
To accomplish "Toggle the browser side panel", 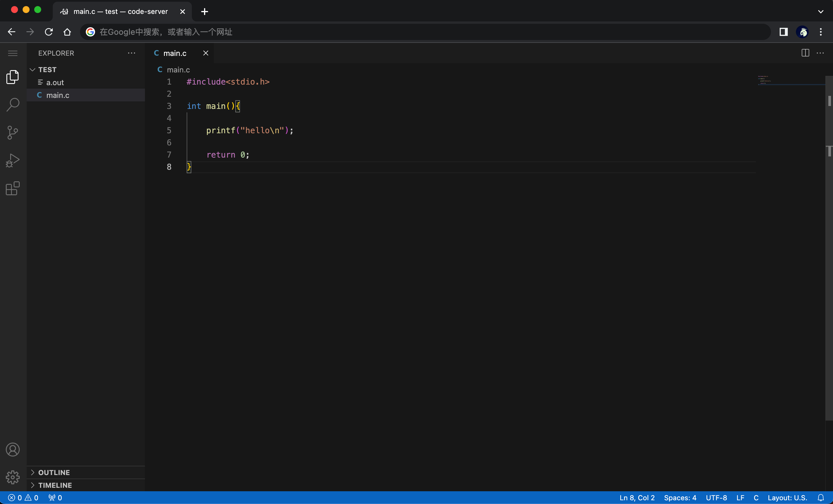I will (784, 32).
